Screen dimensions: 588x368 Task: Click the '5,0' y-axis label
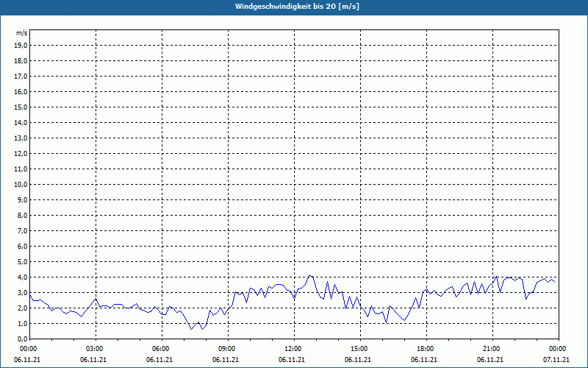tap(23, 262)
